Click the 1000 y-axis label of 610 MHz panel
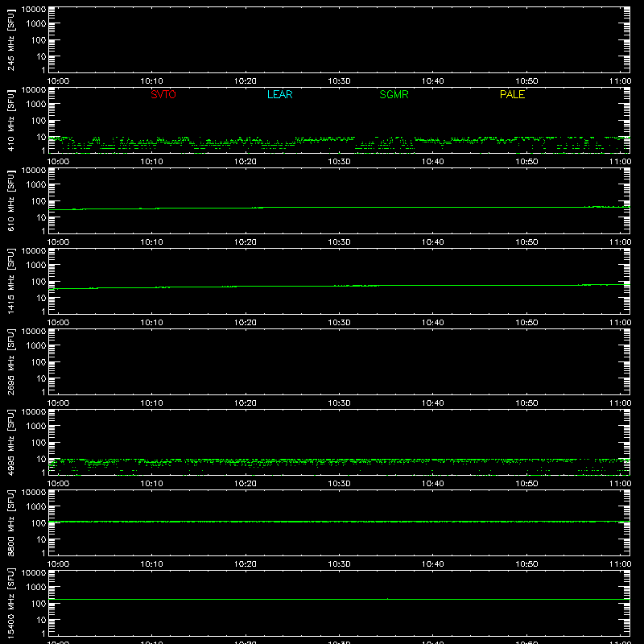Viewport: 644px width, 644px height. point(35,185)
